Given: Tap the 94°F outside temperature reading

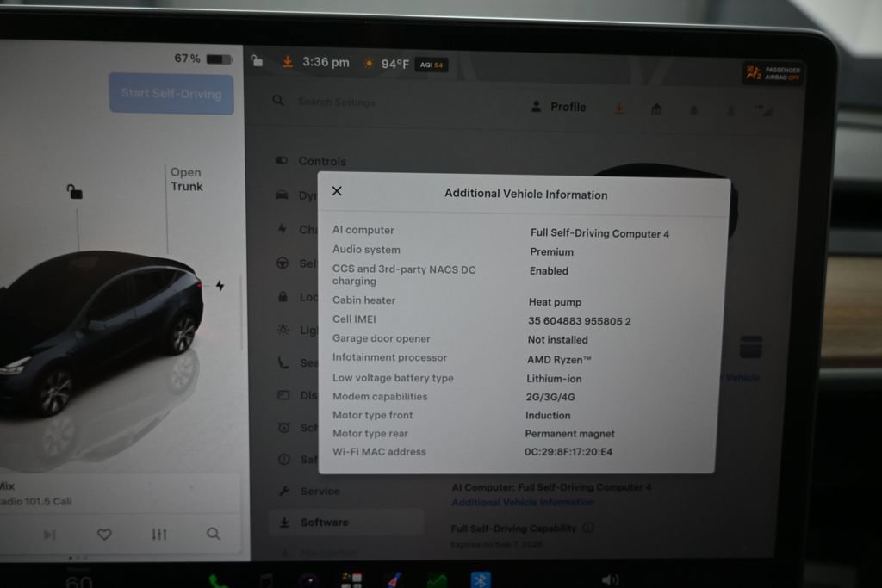Looking at the screenshot, I should pos(394,64).
